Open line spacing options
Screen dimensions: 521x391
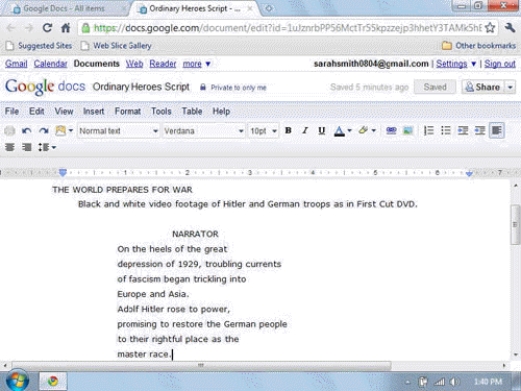tap(47, 147)
